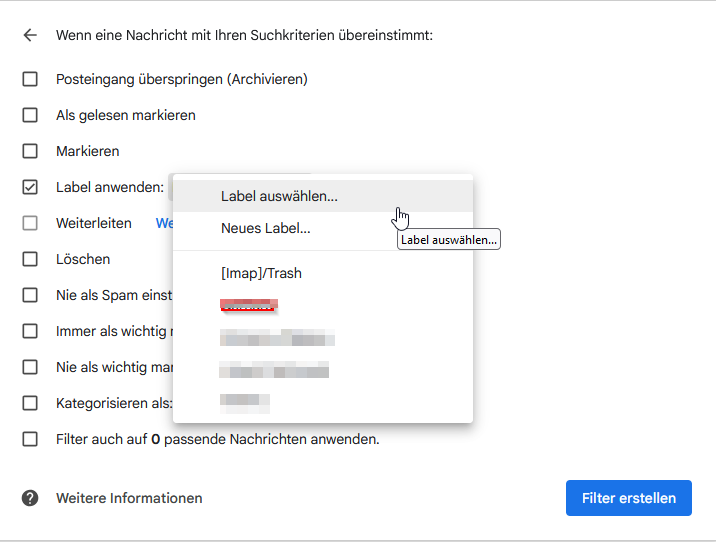
Task: Click the help question mark icon
Action: (30, 498)
